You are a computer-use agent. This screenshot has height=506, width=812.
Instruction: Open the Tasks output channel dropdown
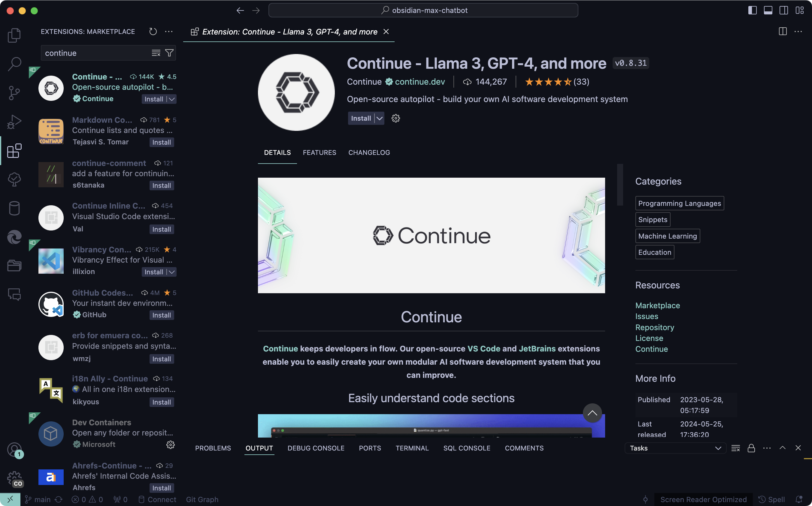point(675,448)
